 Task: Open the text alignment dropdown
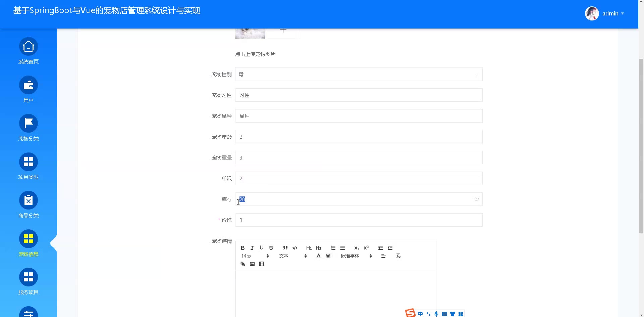point(384,256)
